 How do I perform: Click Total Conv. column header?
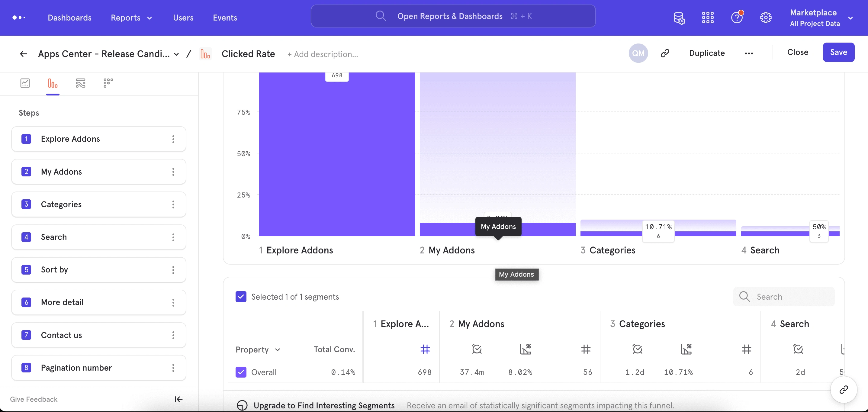pyautogui.click(x=334, y=349)
